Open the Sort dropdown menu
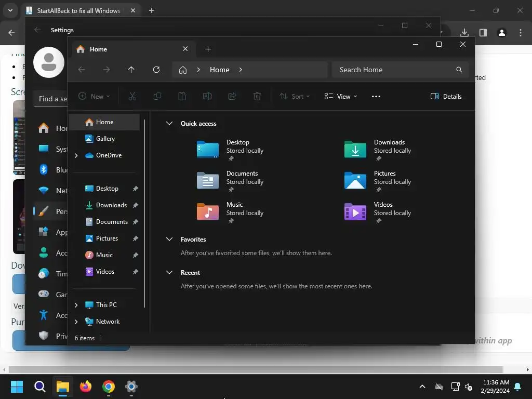This screenshot has width=532, height=399. pyautogui.click(x=294, y=96)
